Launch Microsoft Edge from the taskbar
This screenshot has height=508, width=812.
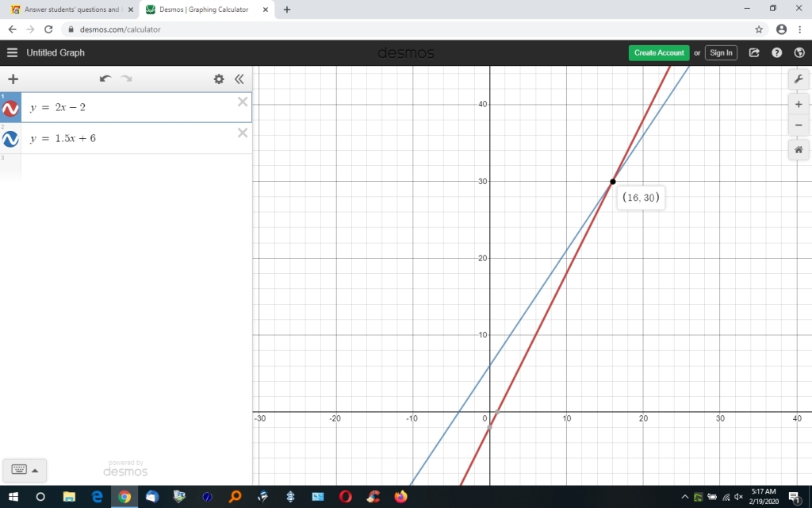[x=97, y=497]
